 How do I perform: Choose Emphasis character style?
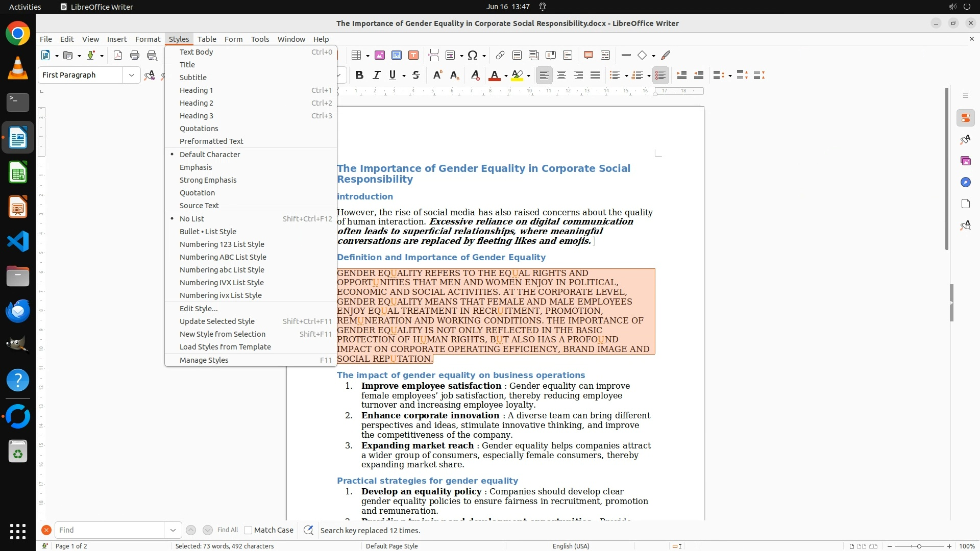coord(195,167)
